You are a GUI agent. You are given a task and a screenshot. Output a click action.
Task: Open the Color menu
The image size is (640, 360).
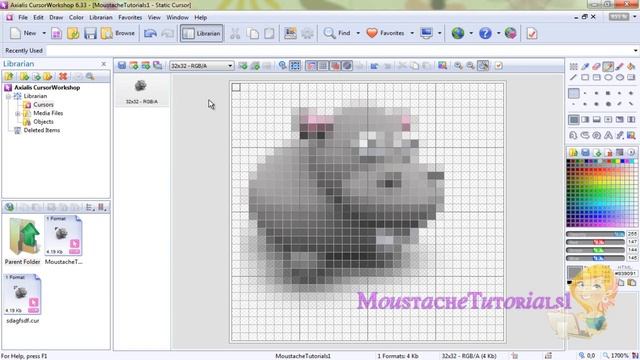76,18
